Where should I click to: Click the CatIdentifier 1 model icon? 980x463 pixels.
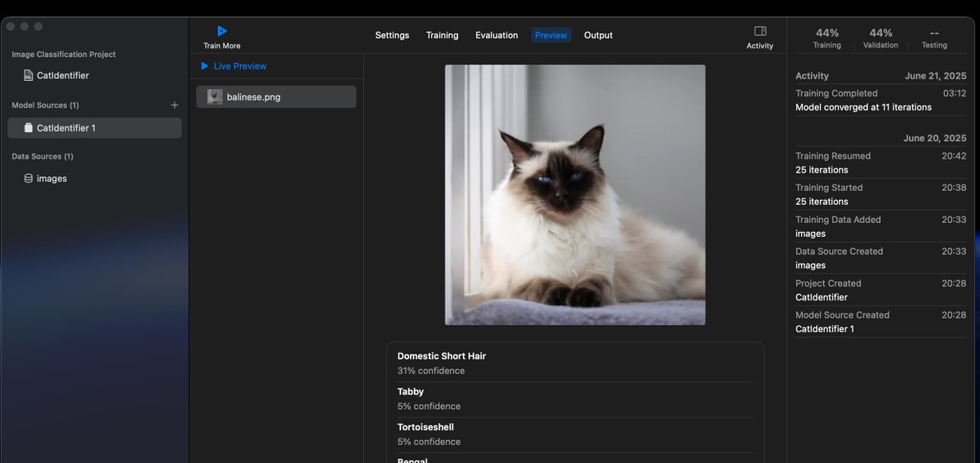pos(29,128)
